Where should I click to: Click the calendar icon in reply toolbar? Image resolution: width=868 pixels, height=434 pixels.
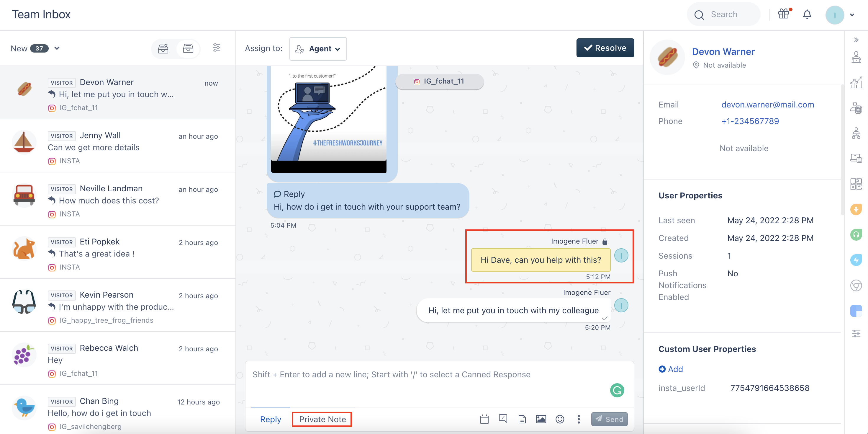click(484, 419)
